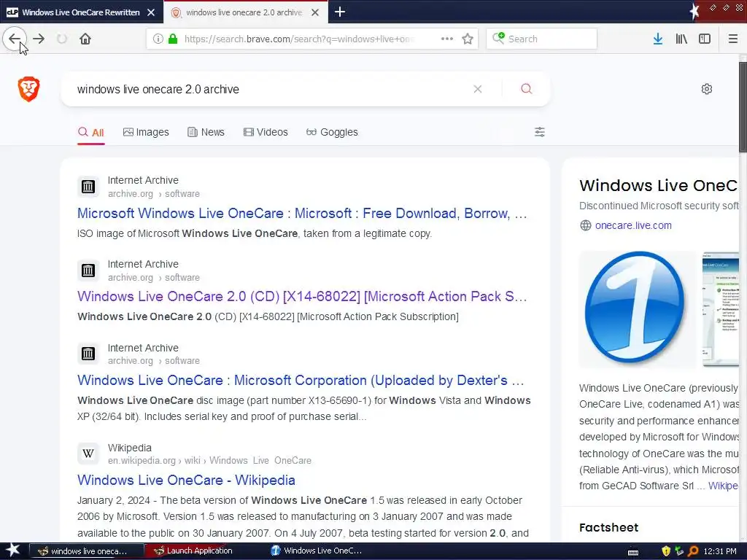
Task: Click the toolbar Search box
Action: tap(542, 39)
